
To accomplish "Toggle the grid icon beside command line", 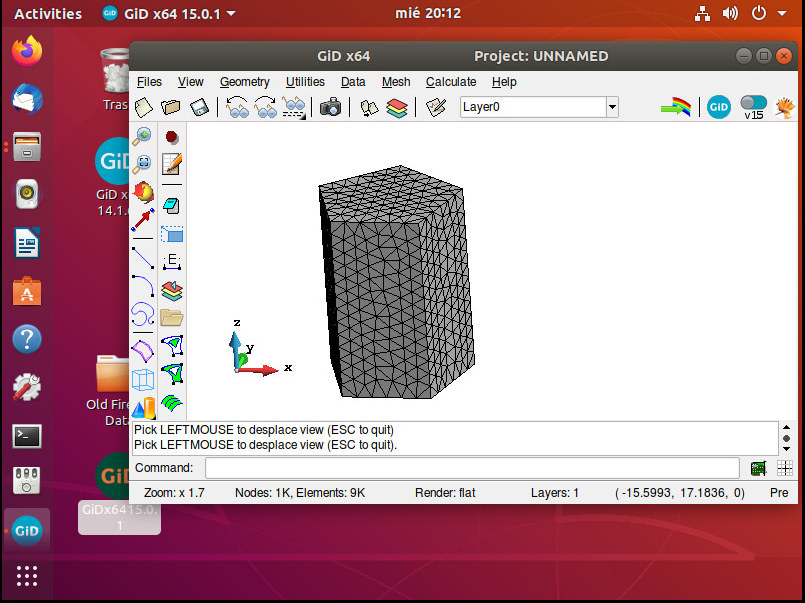I will 785,468.
